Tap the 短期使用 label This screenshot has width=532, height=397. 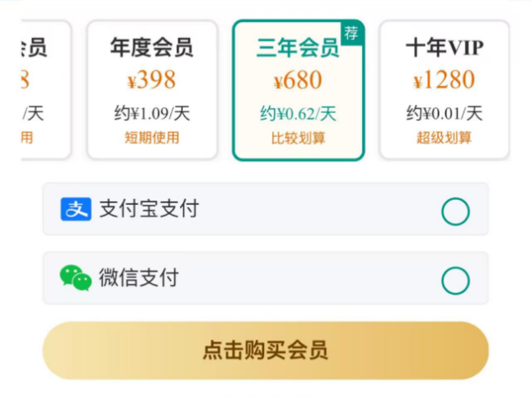coord(152,138)
